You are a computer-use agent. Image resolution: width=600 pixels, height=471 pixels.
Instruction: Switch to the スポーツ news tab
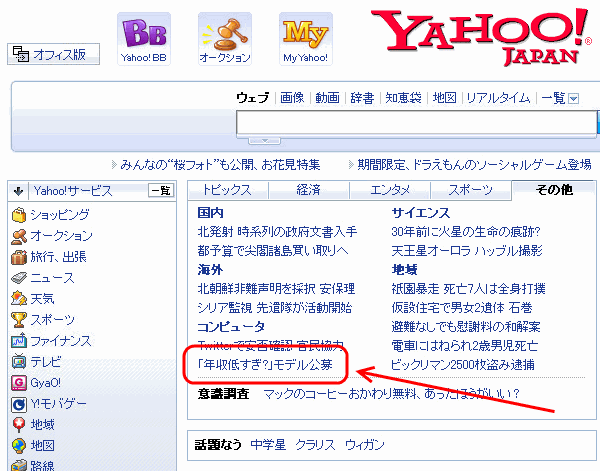471,190
